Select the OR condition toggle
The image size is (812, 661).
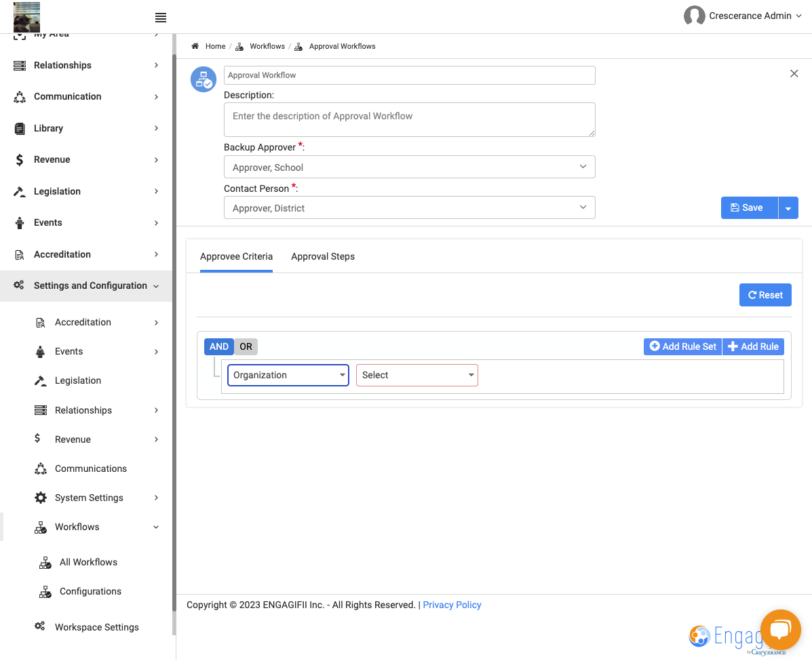pos(246,347)
